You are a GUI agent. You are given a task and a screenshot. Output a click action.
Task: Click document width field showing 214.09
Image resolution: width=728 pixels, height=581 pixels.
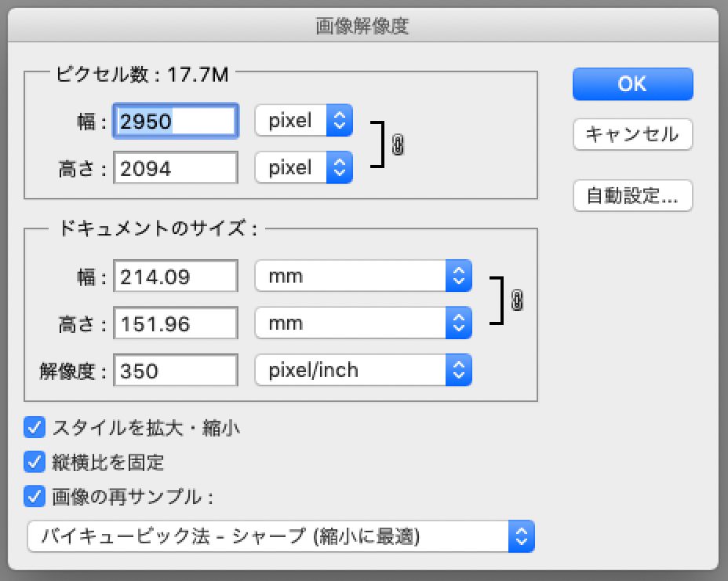coord(176,276)
